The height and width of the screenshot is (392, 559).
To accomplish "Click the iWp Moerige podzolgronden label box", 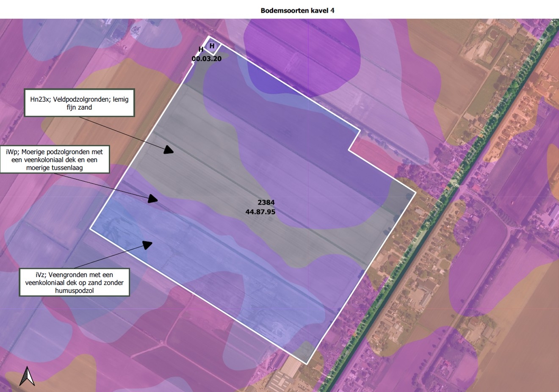I will pos(55,160).
